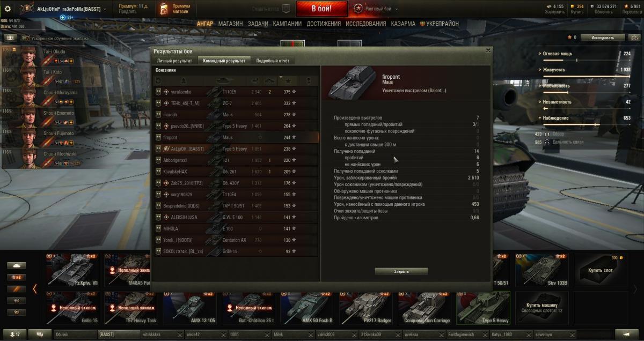Click the Закрыть button
The width and height of the screenshot is (644, 341).
point(401,271)
